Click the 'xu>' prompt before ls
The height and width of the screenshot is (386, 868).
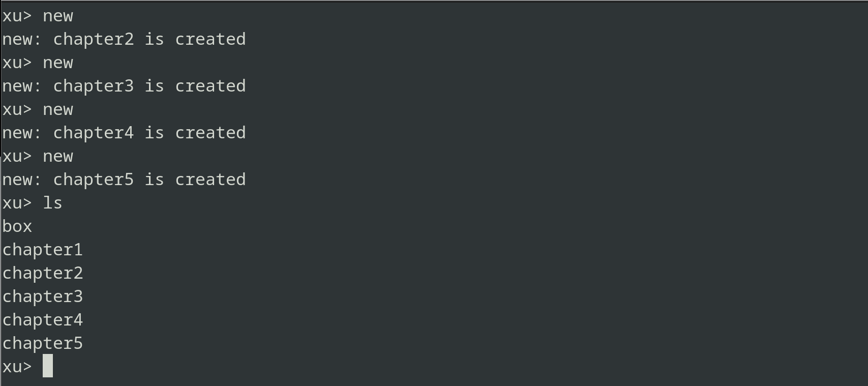17,203
